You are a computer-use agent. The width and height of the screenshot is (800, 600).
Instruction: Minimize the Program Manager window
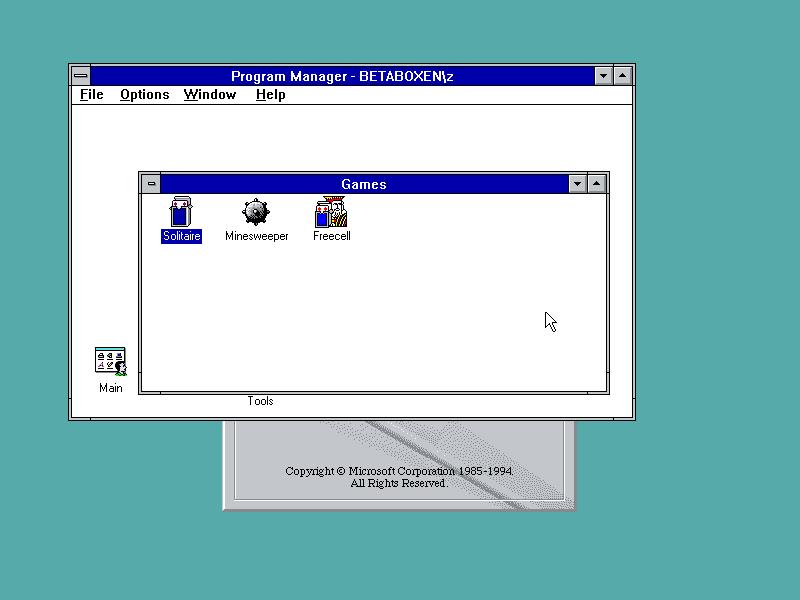[x=603, y=76]
